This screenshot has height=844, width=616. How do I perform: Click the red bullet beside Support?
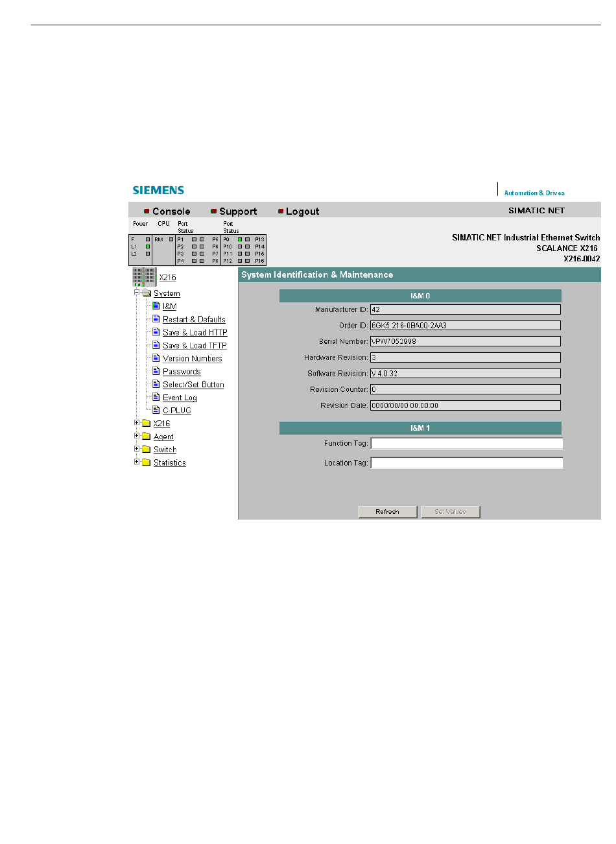click(213, 211)
